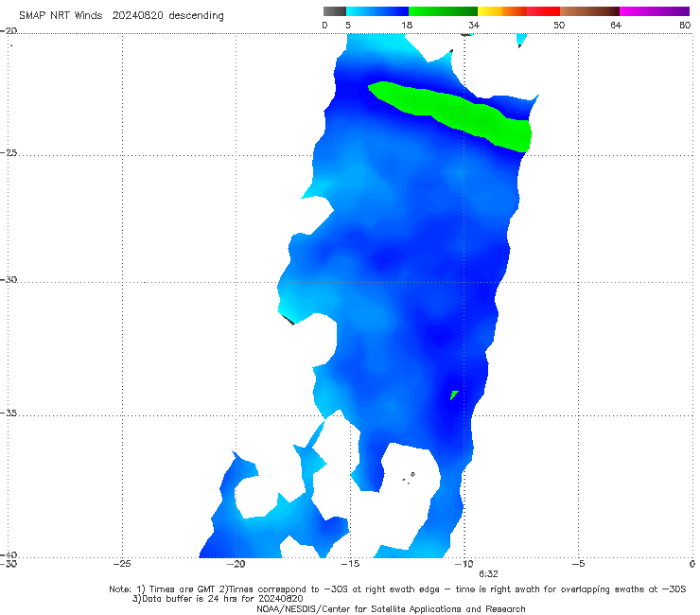This screenshot has width=700, height=615.
Task: Click the longitude axis label -5
Action: click(578, 564)
